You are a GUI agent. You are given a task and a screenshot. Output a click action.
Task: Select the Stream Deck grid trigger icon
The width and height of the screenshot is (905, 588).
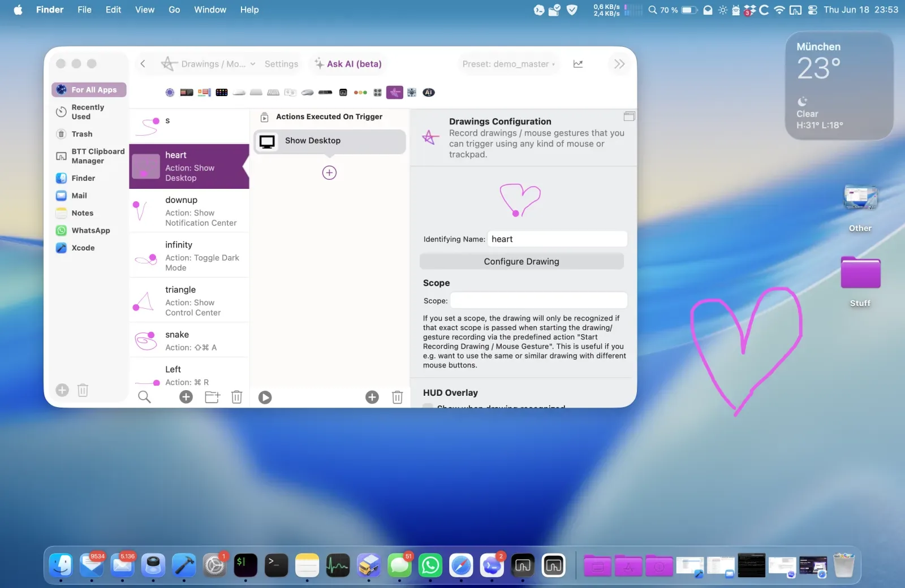coord(222,92)
